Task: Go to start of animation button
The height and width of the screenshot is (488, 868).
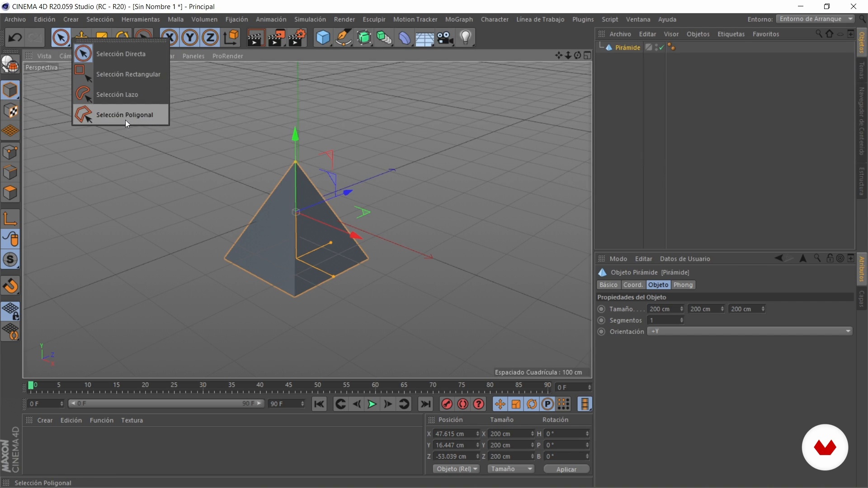Action: click(319, 404)
